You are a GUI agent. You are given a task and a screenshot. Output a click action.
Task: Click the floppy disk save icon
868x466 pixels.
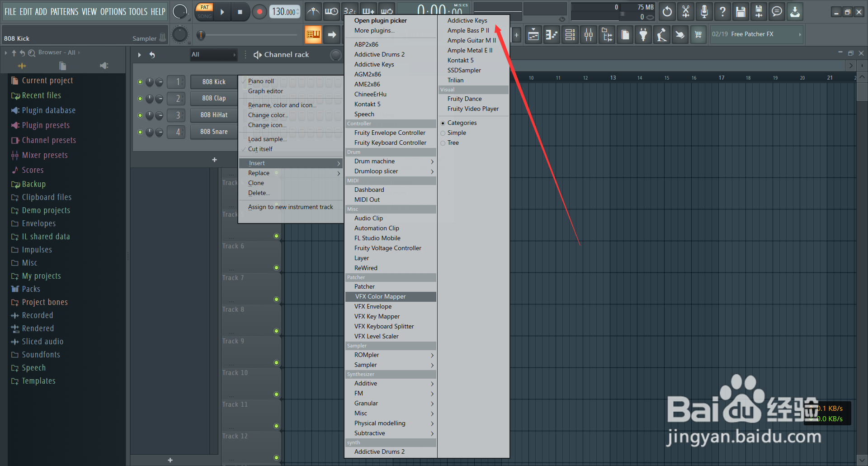(741, 12)
